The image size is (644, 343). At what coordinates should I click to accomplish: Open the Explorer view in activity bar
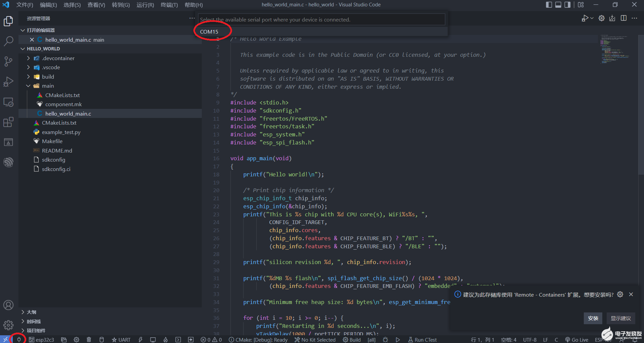(8, 21)
